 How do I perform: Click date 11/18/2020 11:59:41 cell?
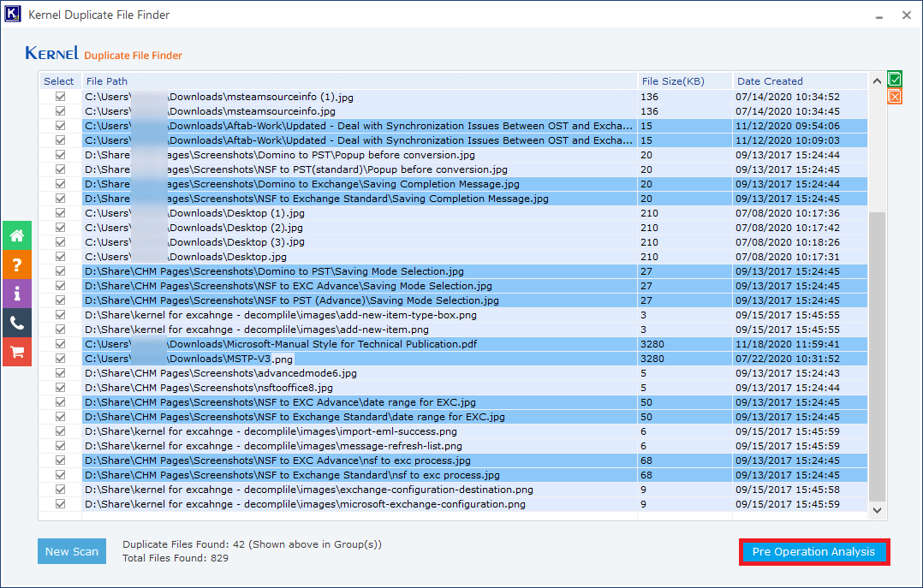800,344
